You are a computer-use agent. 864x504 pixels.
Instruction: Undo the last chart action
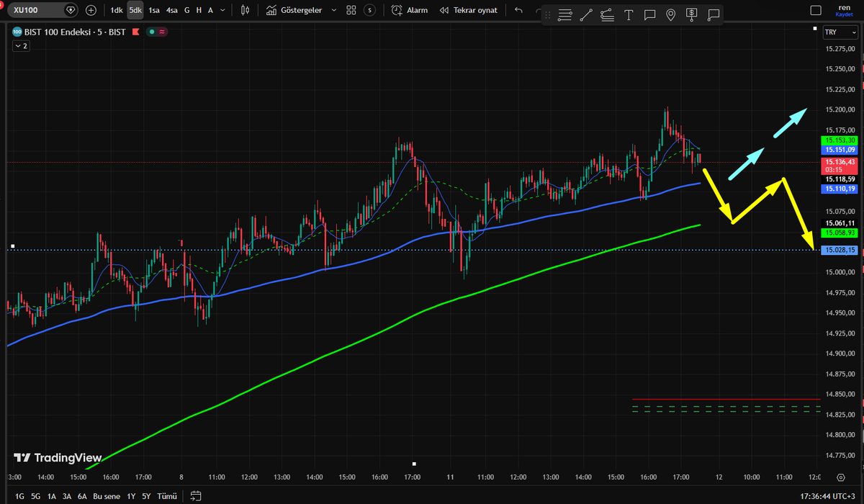tap(518, 10)
